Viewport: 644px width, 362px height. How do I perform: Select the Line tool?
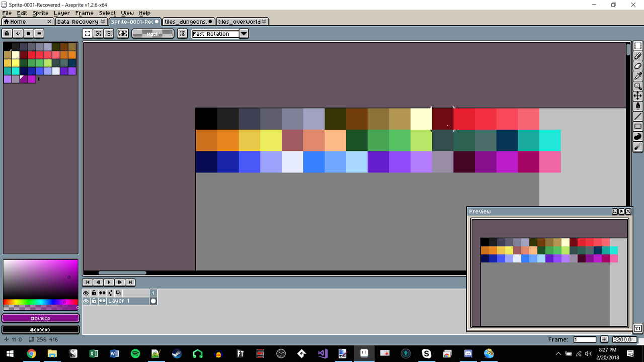(x=638, y=116)
